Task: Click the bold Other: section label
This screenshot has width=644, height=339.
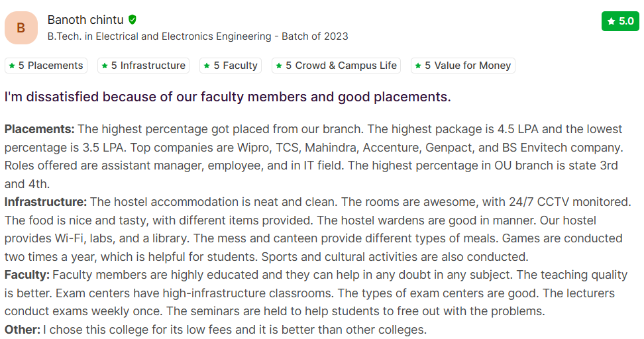Action: (23, 329)
